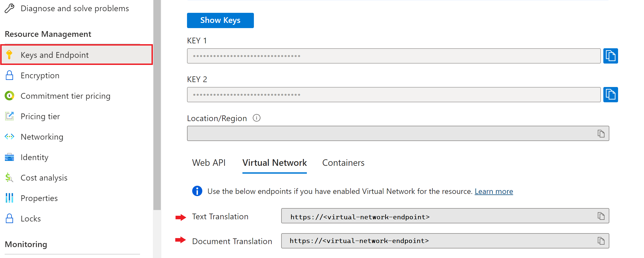Copy KEY 1 using its copy icon

click(611, 56)
